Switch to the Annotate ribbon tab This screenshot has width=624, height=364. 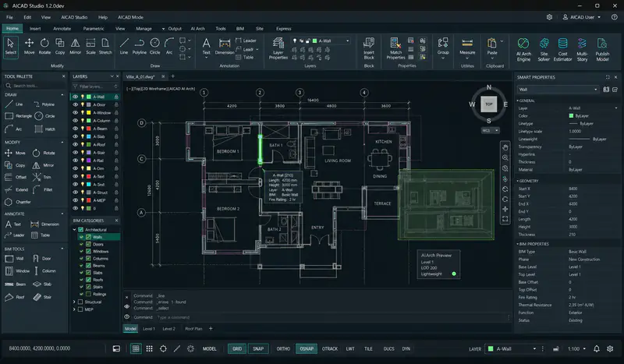pos(62,29)
